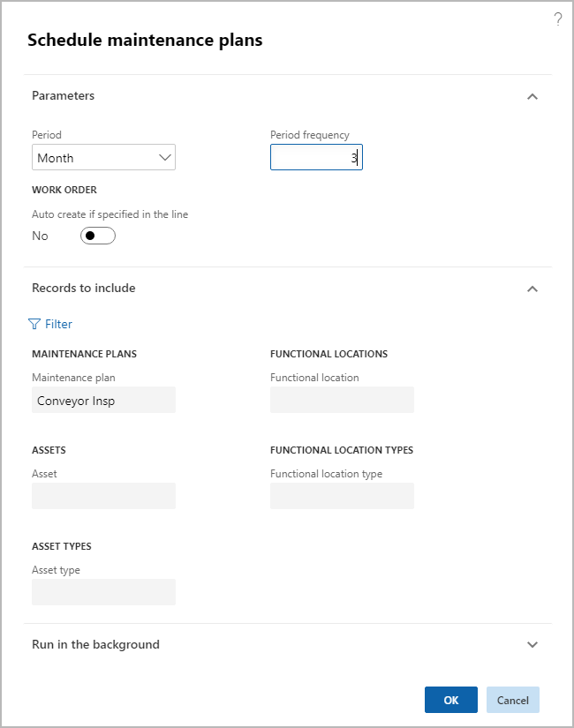Click the help question mark icon
This screenshot has width=574, height=728.
coord(557,19)
